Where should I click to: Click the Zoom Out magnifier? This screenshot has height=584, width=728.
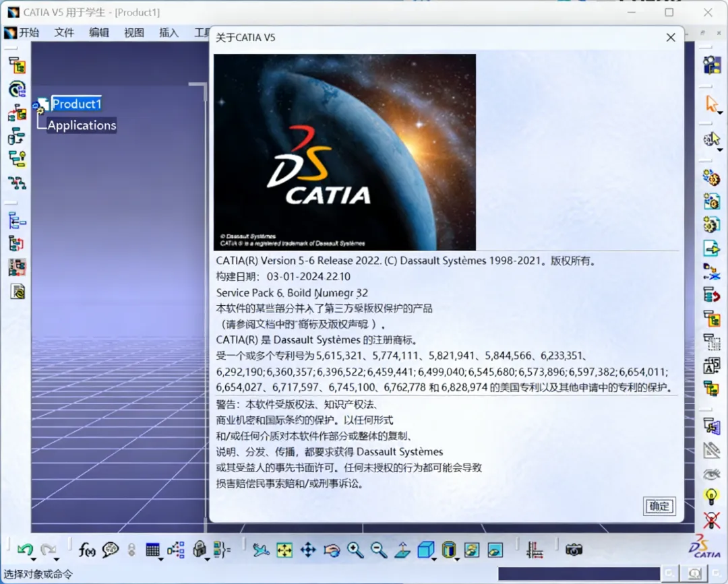point(379,550)
